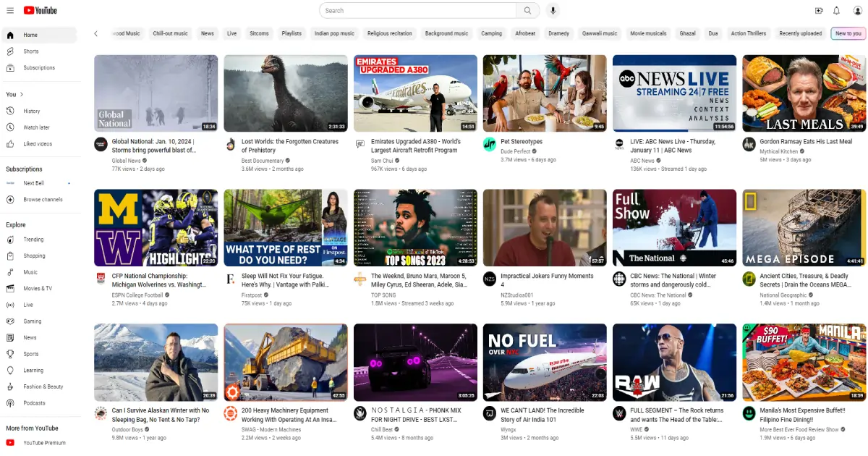The width and height of the screenshot is (868, 456).
Task: Go to Home in sidebar
Action: tap(38, 35)
